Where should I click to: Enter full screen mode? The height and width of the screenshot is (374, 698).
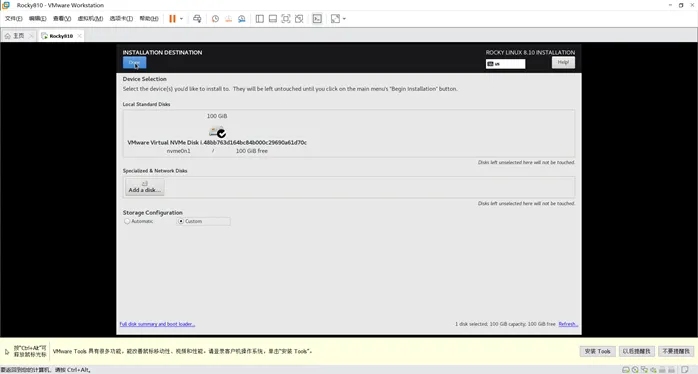tap(286, 19)
